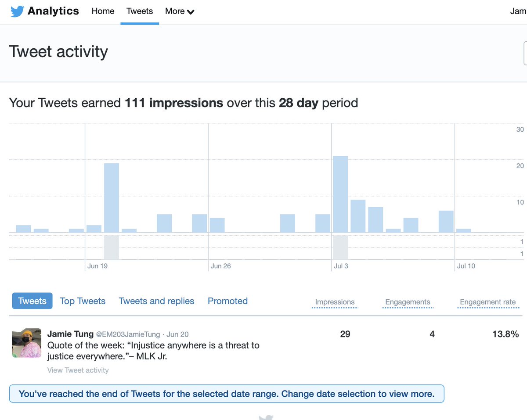Viewport: 527px width, 420px height.
Task: Select the Tweets nav tab
Action: (x=140, y=11)
